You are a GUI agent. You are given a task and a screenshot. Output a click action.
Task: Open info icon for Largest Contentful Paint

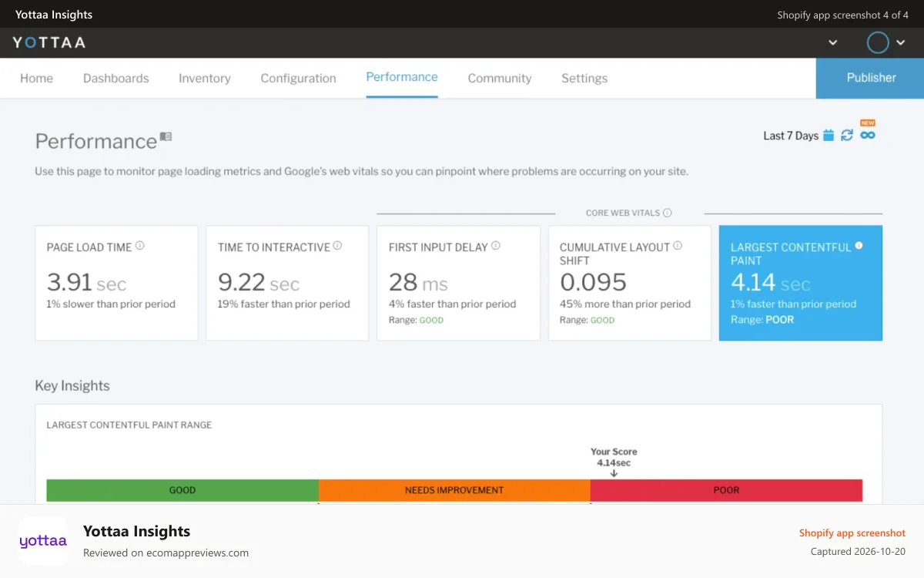coord(859,246)
